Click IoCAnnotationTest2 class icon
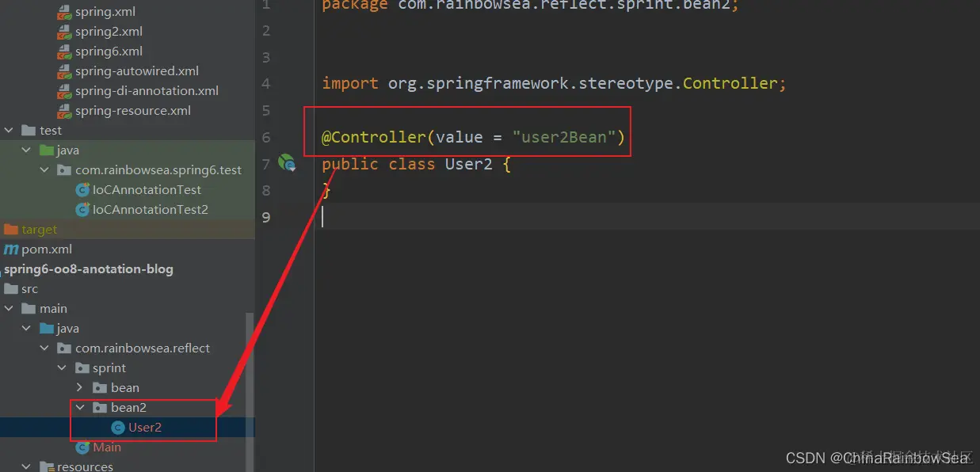 click(x=82, y=210)
